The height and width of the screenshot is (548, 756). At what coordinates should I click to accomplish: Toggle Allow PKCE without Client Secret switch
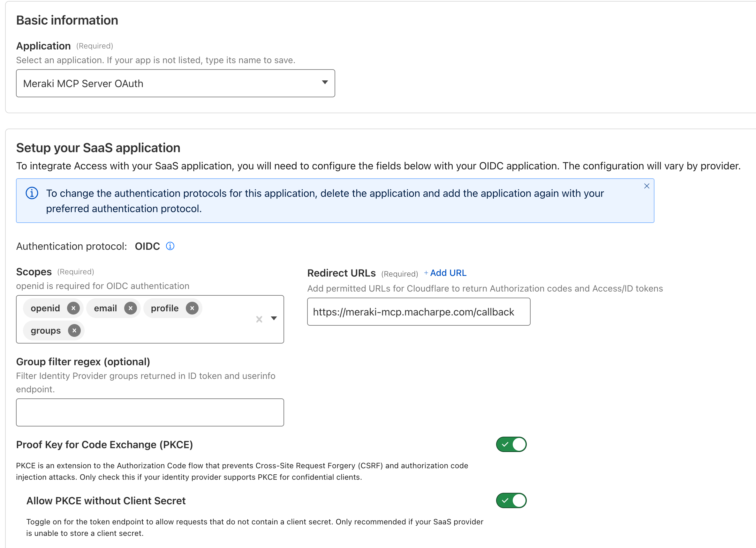tap(511, 501)
